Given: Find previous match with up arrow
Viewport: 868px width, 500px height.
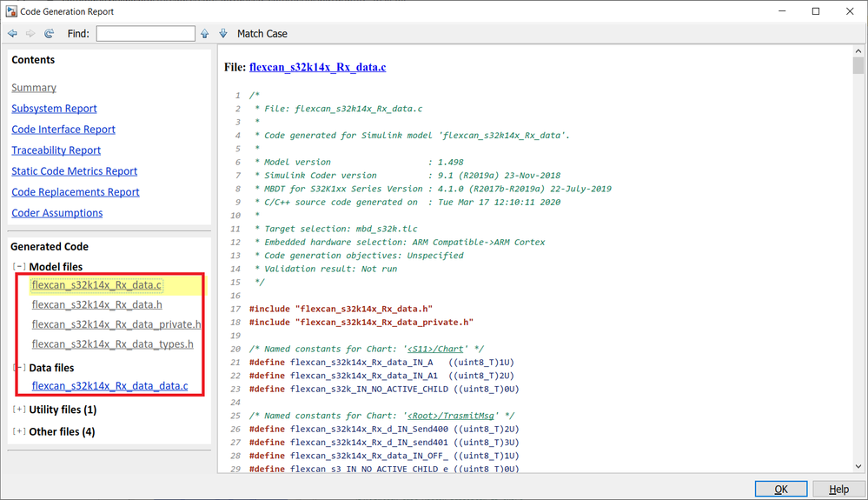Looking at the screenshot, I should tap(205, 34).
